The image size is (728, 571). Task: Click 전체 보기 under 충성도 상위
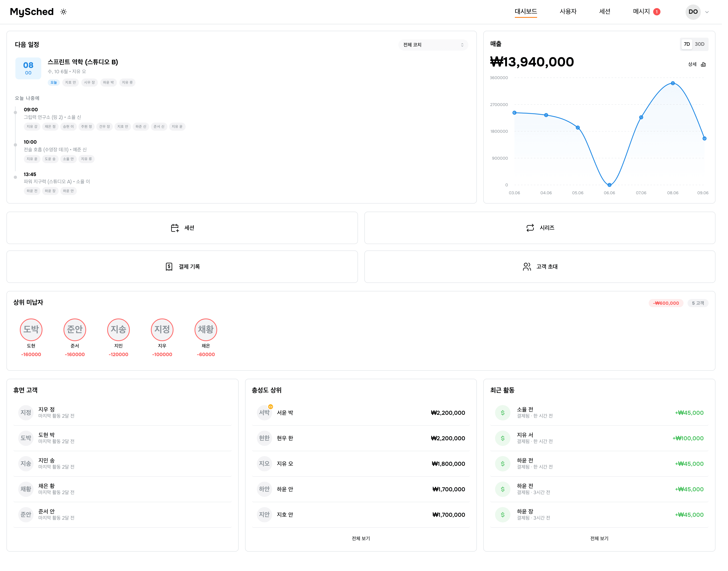click(364, 543)
